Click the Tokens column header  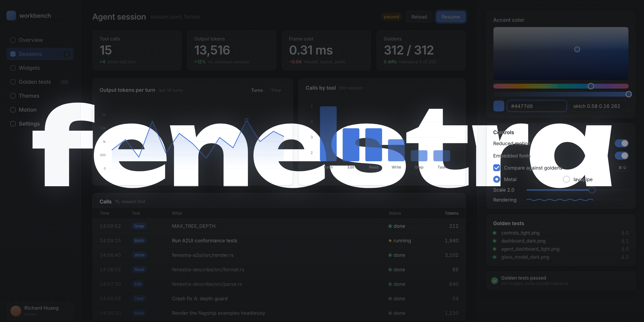pos(452,213)
